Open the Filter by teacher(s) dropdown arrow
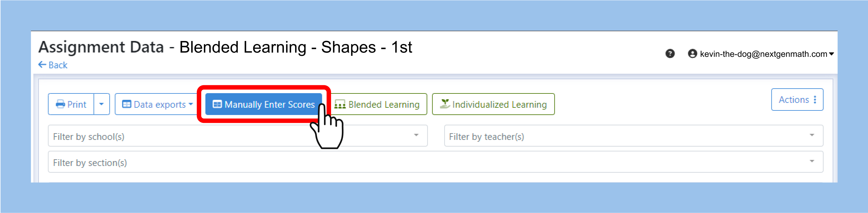Viewport: 868px width, 213px height. click(812, 135)
